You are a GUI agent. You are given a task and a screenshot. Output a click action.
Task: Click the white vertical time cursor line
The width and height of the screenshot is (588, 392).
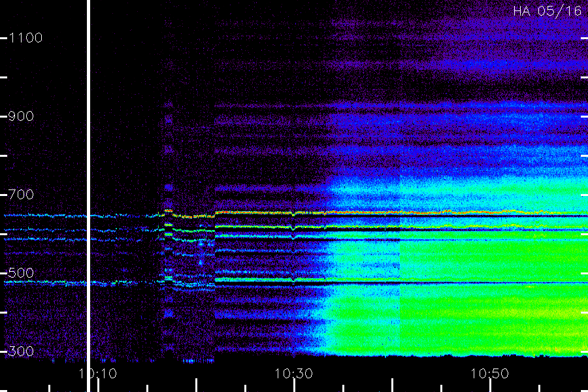tap(89, 196)
